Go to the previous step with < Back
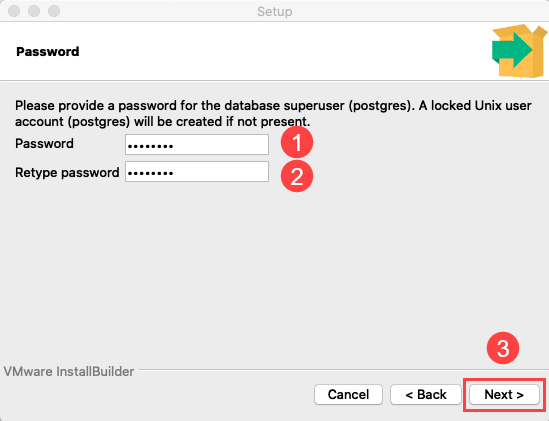Viewport: 549px width, 421px height. (x=426, y=395)
